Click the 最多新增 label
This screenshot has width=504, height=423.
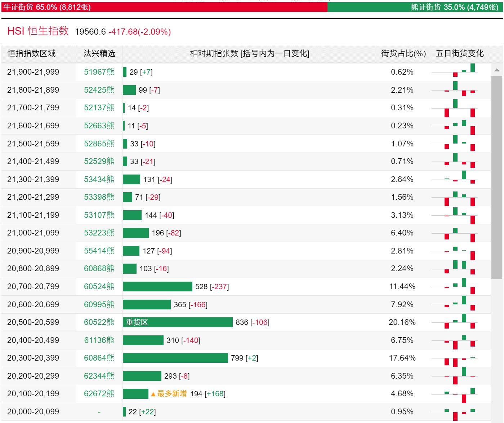click(x=172, y=393)
